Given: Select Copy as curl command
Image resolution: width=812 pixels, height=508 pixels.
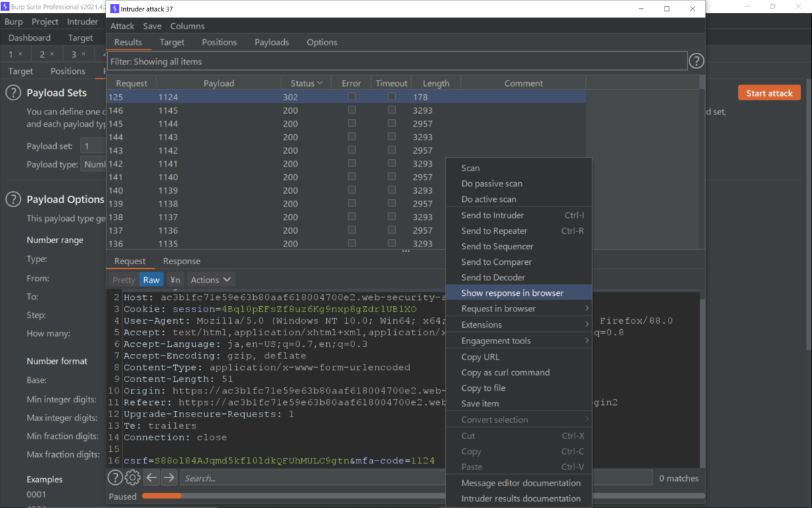Looking at the screenshot, I should [x=519, y=373].
